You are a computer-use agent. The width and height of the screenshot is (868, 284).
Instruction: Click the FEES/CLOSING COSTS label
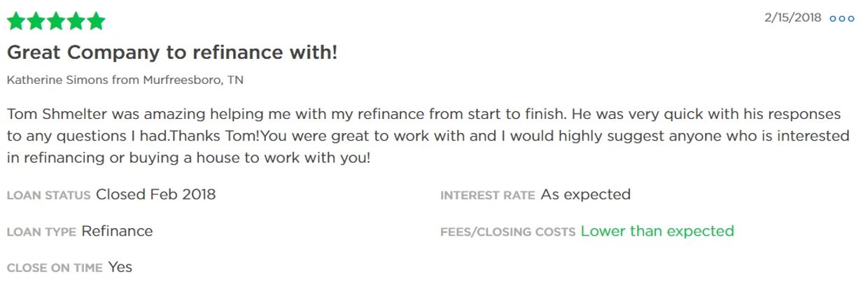(507, 232)
